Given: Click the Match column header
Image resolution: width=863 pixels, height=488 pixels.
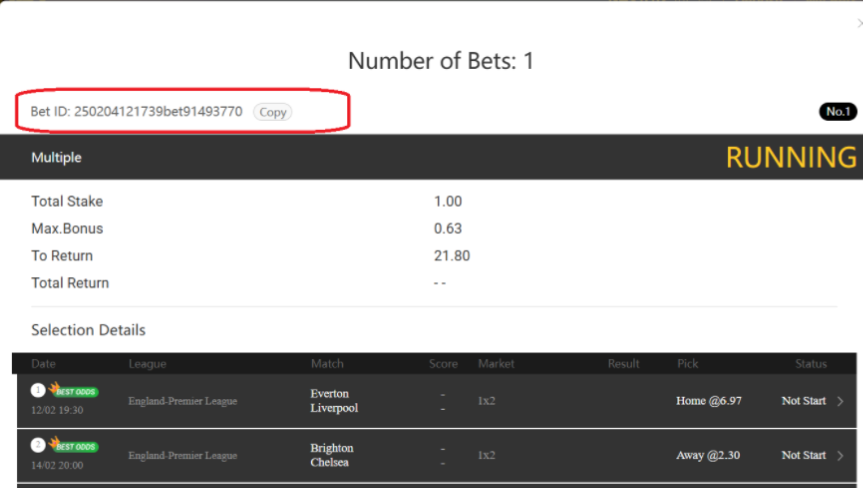Looking at the screenshot, I should coord(327,364).
